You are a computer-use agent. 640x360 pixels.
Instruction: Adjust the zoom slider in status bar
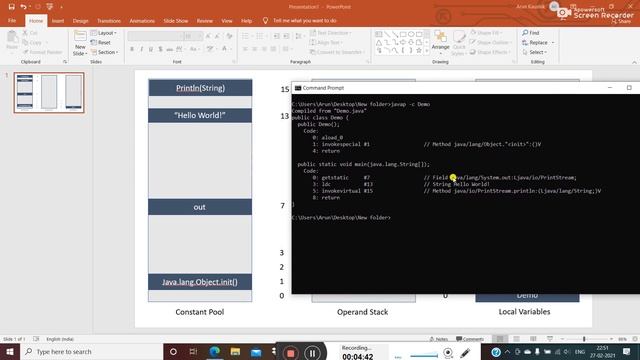pyautogui.click(x=584, y=339)
